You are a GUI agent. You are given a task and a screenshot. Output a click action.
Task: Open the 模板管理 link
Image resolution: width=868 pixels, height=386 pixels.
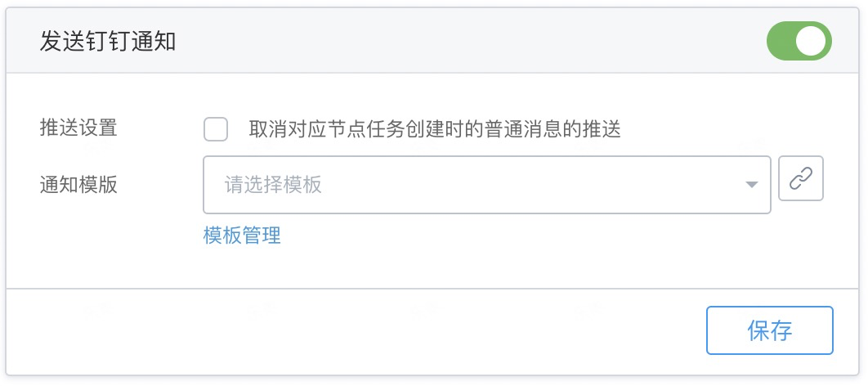(x=242, y=236)
